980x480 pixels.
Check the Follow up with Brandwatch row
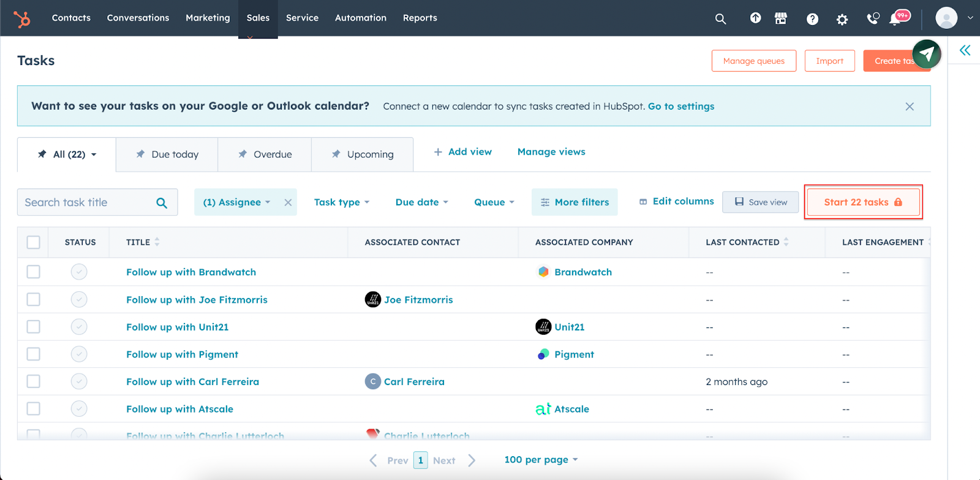pyautogui.click(x=34, y=272)
